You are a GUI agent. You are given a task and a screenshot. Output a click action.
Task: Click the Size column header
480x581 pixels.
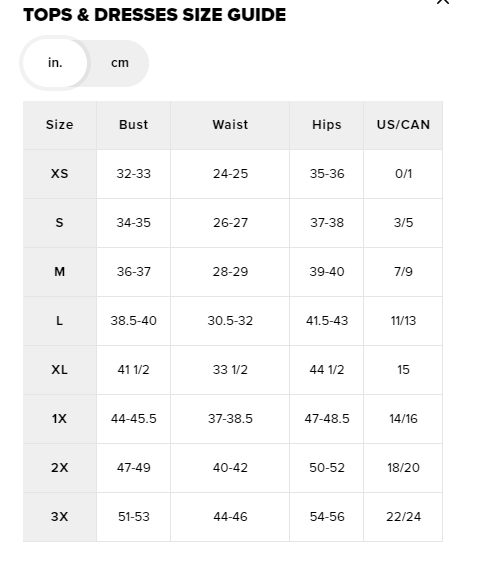pos(60,125)
